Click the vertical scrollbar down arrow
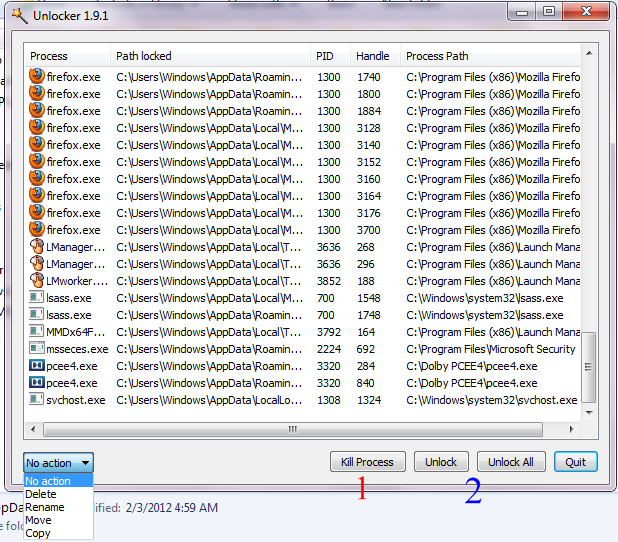The height and width of the screenshot is (542, 618). pos(589,412)
